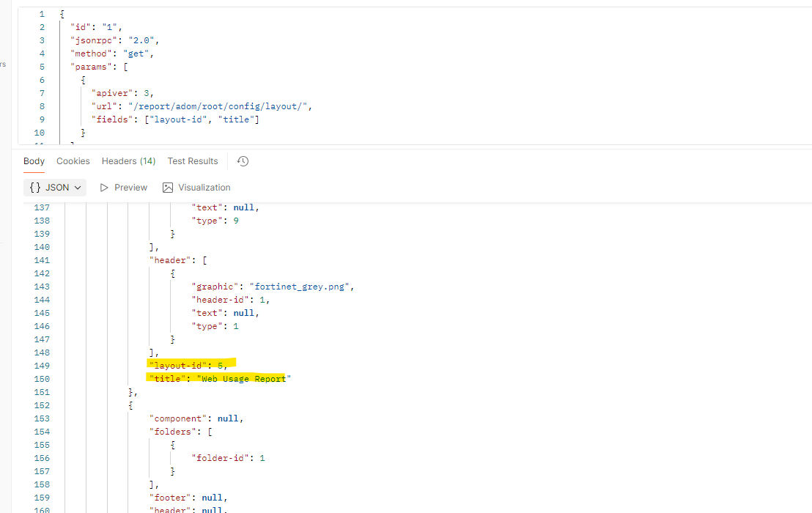Open the JSON format dropdown
The width and height of the screenshot is (812, 513).
click(55, 188)
